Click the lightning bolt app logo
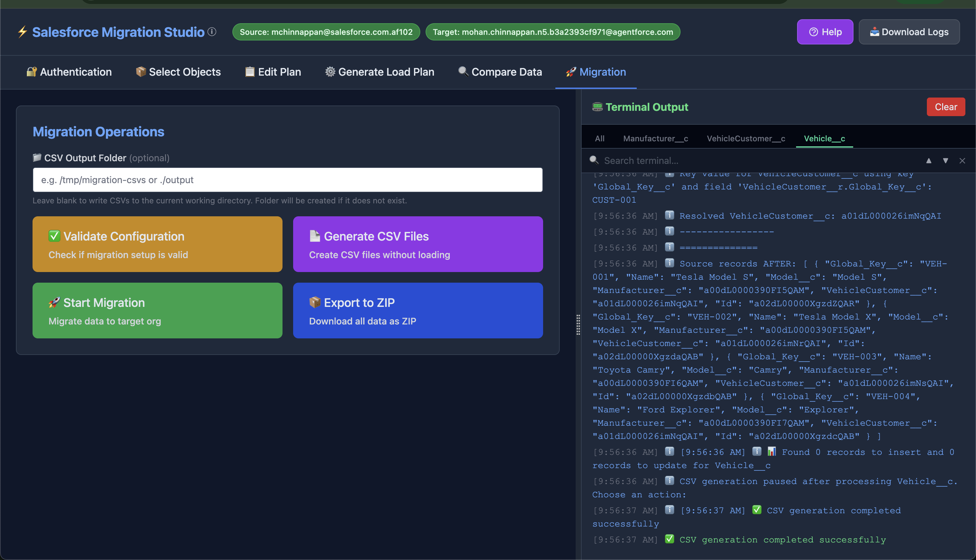The image size is (976, 560). click(23, 32)
